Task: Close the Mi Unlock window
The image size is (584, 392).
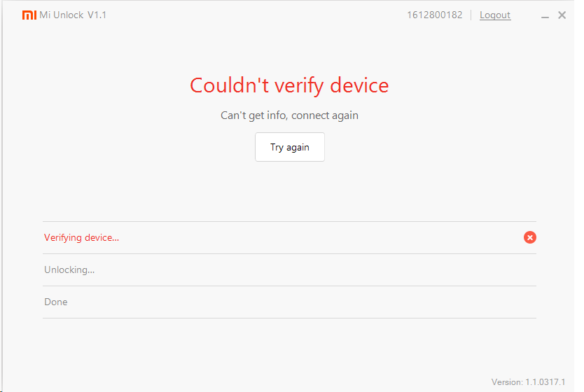Action: coord(562,15)
